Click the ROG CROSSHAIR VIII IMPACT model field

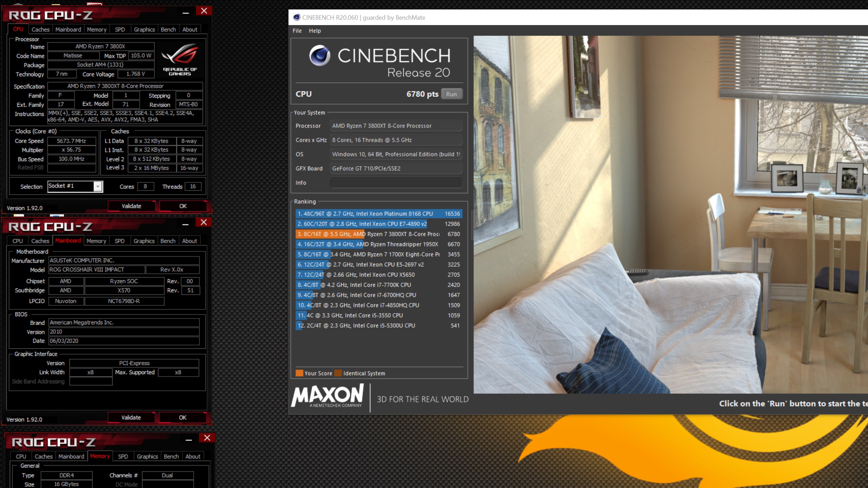click(97, 270)
